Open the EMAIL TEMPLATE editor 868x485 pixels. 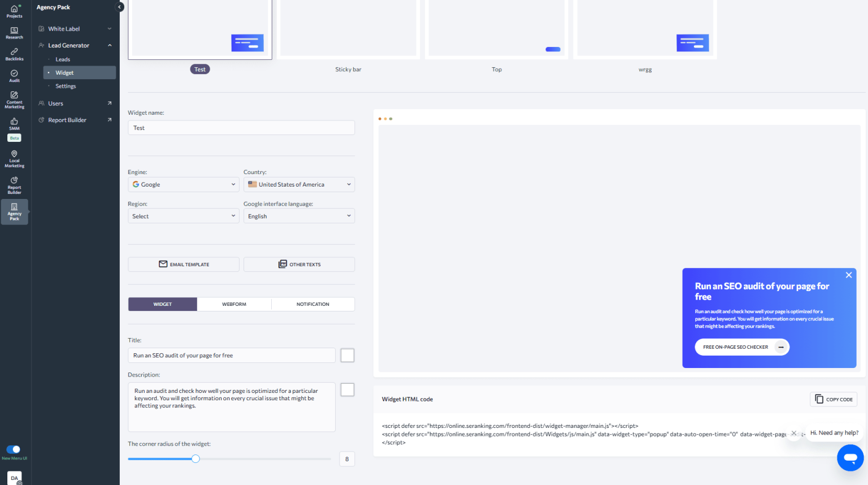[x=183, y=264]
